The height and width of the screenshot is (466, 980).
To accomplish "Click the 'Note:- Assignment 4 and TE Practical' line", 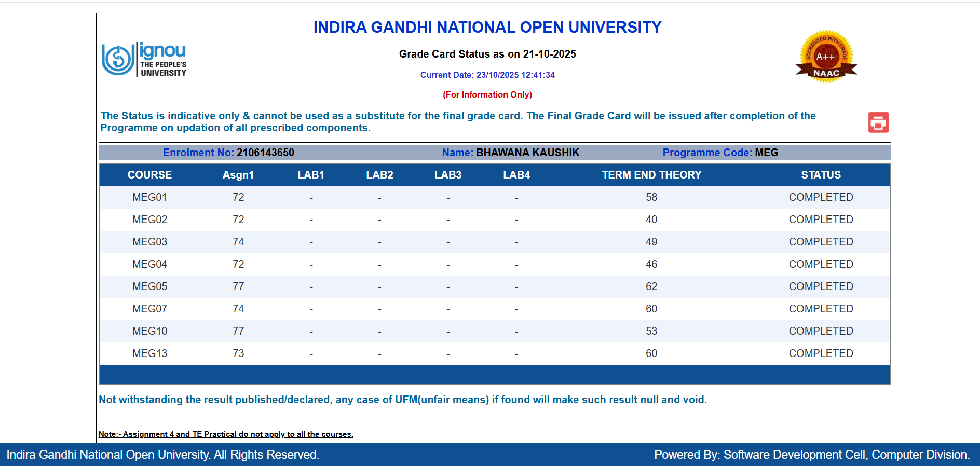I will click(226, 434).
